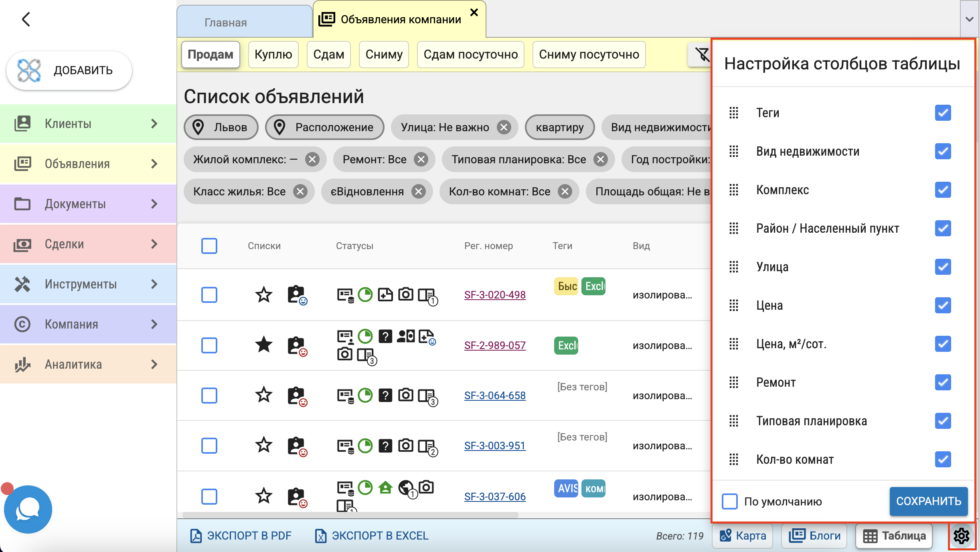Uncheck the Вид недвижимости column checkbox
The image size is (980, 552).
coord(943,151)
